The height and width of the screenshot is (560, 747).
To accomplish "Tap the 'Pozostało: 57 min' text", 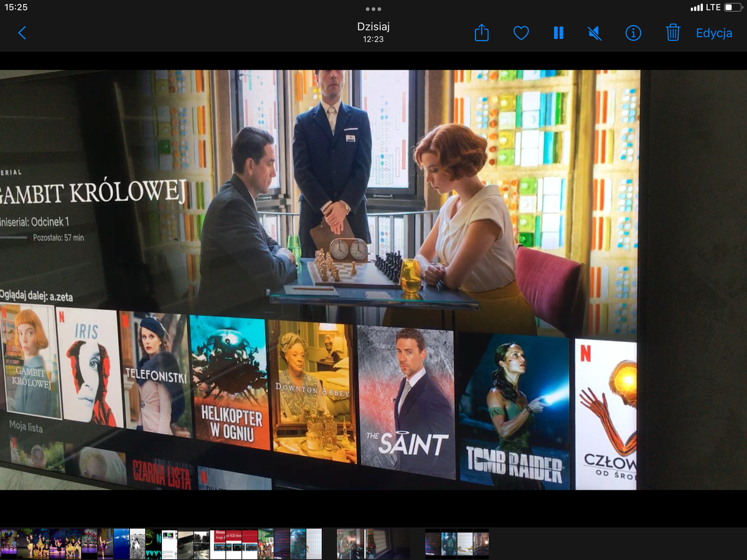I will pyautogui.click(x=59, y=237).
